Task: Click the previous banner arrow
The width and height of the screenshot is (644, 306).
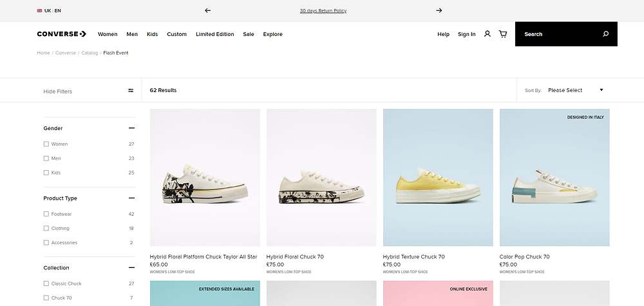Action: point(208,11)
